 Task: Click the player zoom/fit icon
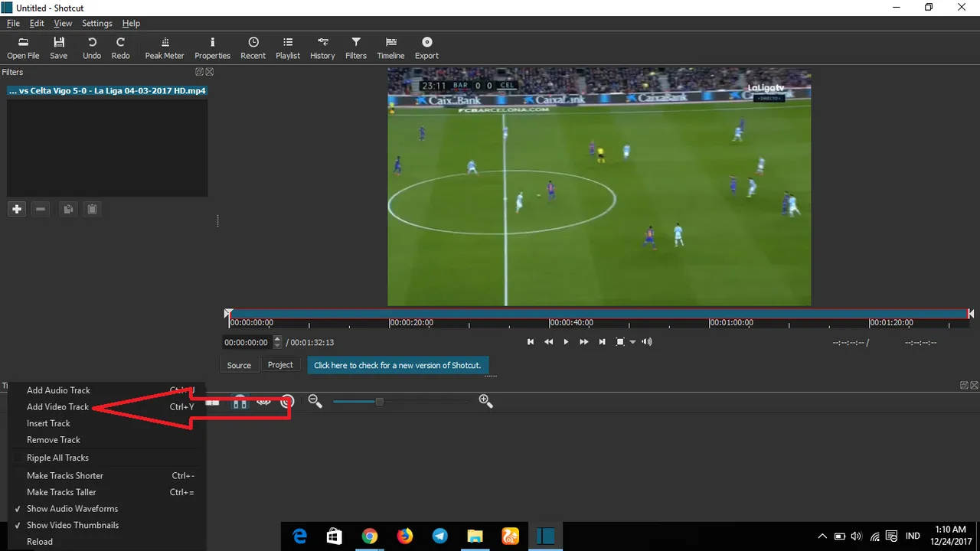coord(621,342)
